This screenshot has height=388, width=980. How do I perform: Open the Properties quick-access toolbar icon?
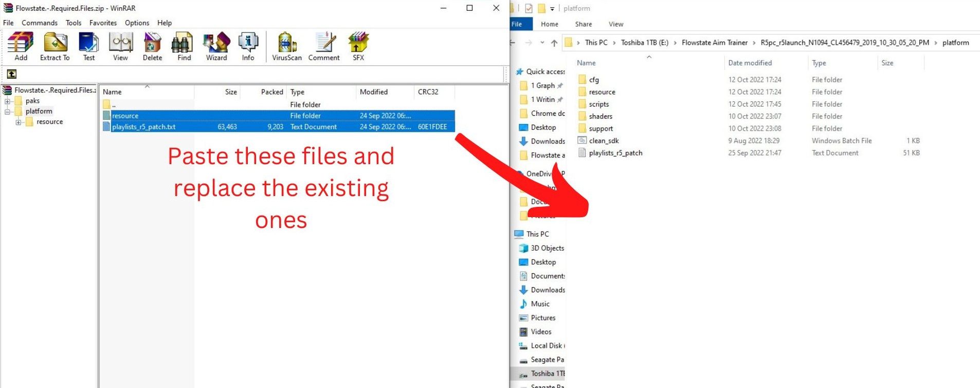(529, 9)
